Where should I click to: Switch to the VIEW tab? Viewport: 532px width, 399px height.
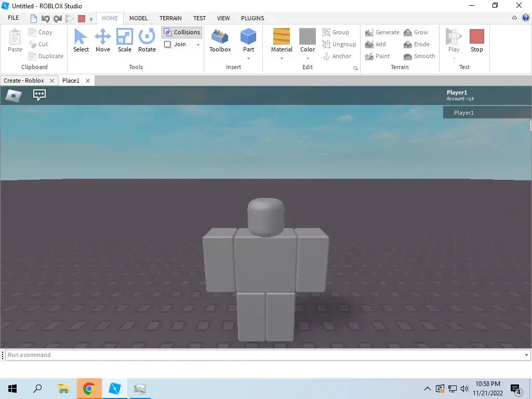point(223,18)
